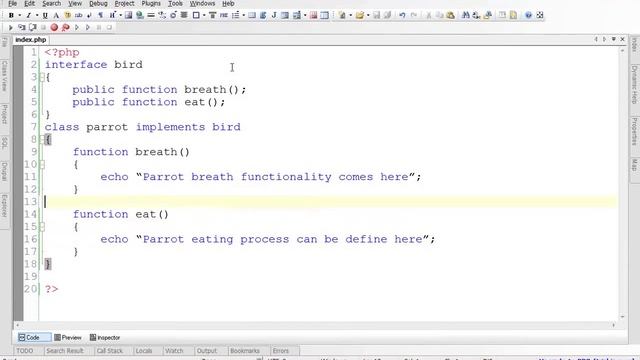The height and width of the screenshot is (360, 640).
Task: Create a new file with the New icon
Action: pos(342,16)
